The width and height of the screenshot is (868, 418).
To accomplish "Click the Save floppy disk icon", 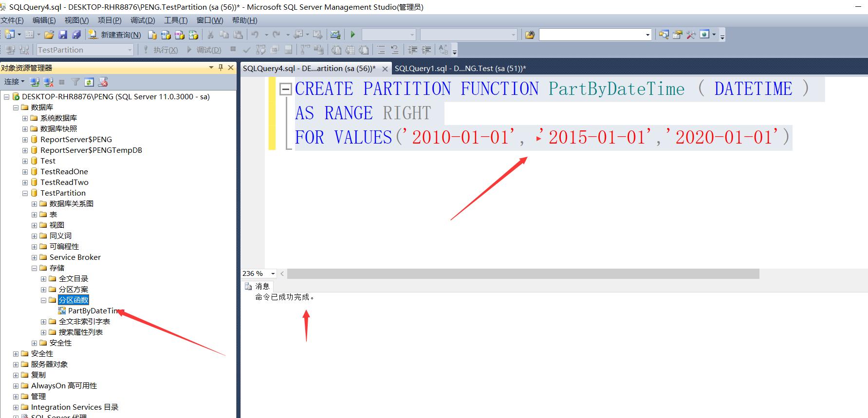I will point(63,35).
